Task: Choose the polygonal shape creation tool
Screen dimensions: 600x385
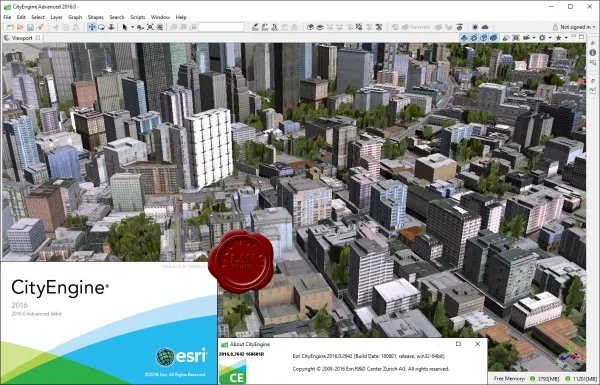Action: [x=255, y=27]
